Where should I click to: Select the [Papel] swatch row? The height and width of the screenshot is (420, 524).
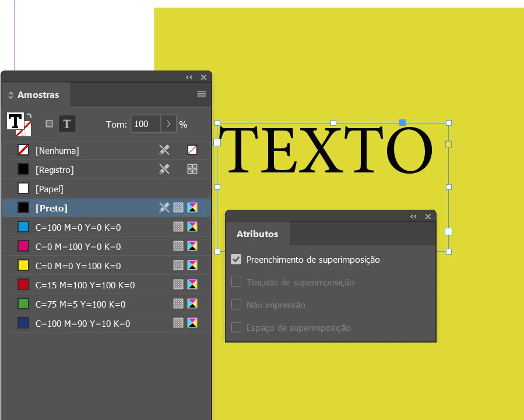click(107, 189)
